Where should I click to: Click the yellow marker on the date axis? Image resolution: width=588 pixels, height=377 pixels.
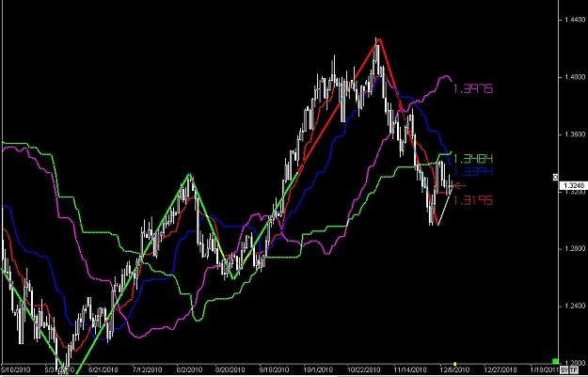pyautogui.click(x=454, y=364)
